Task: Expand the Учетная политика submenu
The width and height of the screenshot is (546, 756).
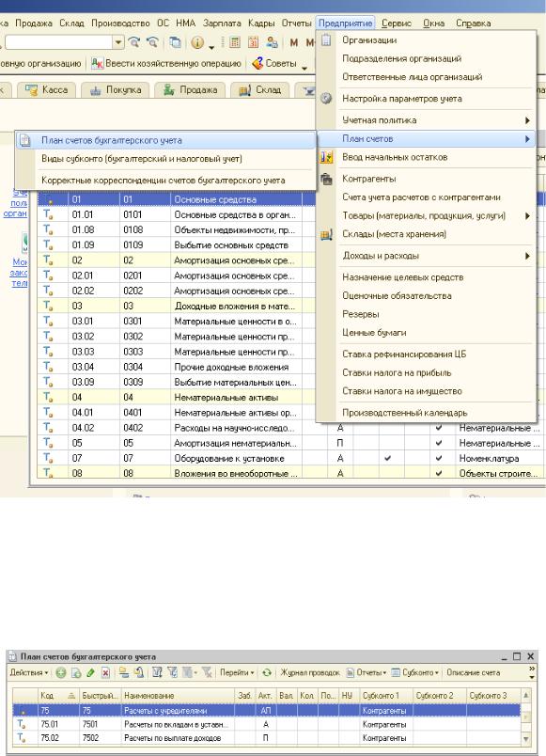Action: (x=528, y=120)
